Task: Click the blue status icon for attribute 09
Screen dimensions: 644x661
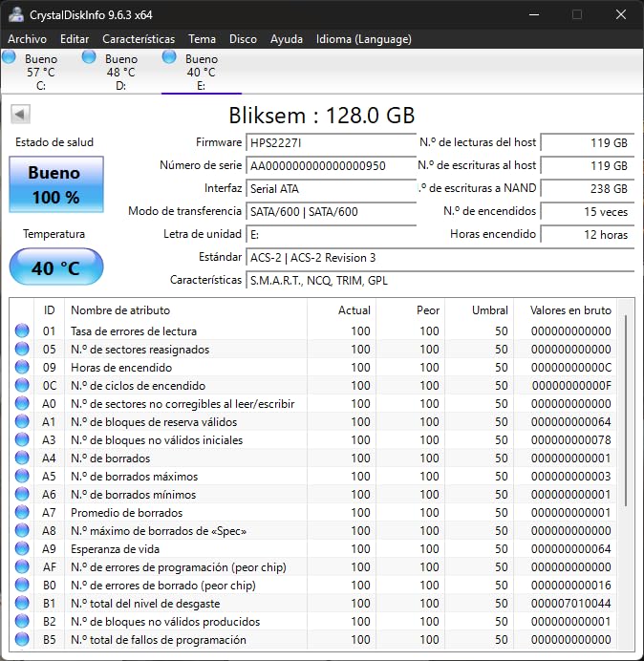Action: [22, 367]
